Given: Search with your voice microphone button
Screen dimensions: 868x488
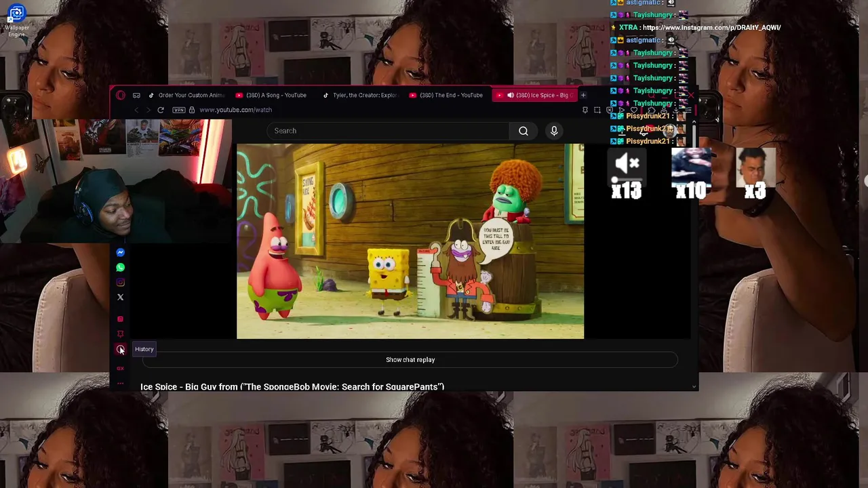Looking at the screenshot, I should coord(554,131).
